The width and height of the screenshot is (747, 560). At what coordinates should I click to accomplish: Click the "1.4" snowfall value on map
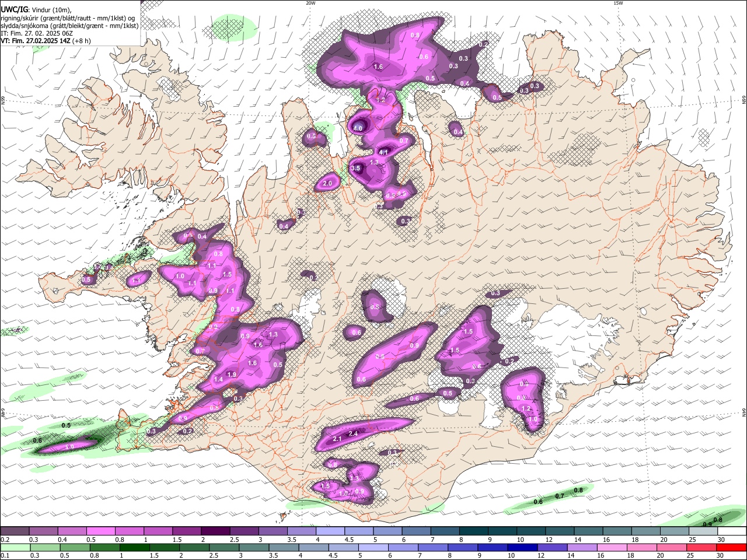pos(218,379)
